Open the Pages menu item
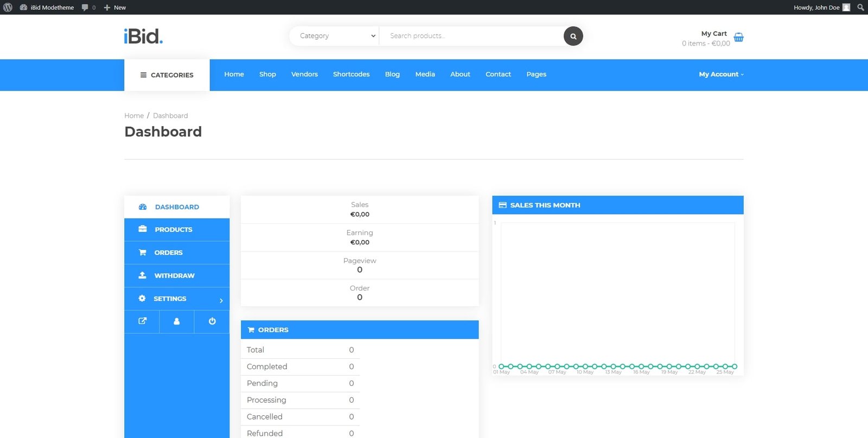Image resolution: width=868 pixels, height=438 pixels. 536,74
